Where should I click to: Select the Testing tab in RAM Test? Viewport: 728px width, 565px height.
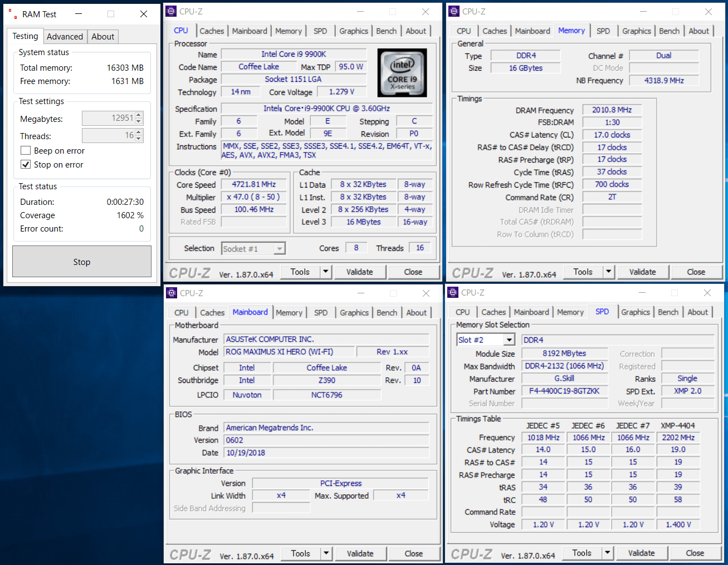[x=26, y=36]
